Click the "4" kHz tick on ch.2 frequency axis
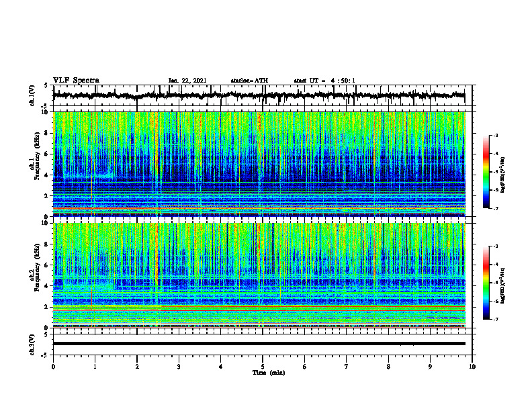This screenshot has height=411, width=532. tap(48, 286)
